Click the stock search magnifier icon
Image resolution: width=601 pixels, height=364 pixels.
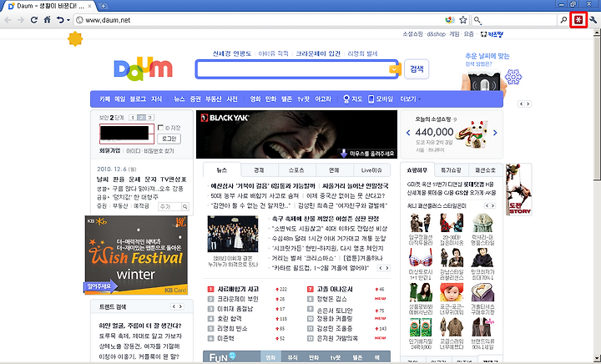(x=185, y=206)
